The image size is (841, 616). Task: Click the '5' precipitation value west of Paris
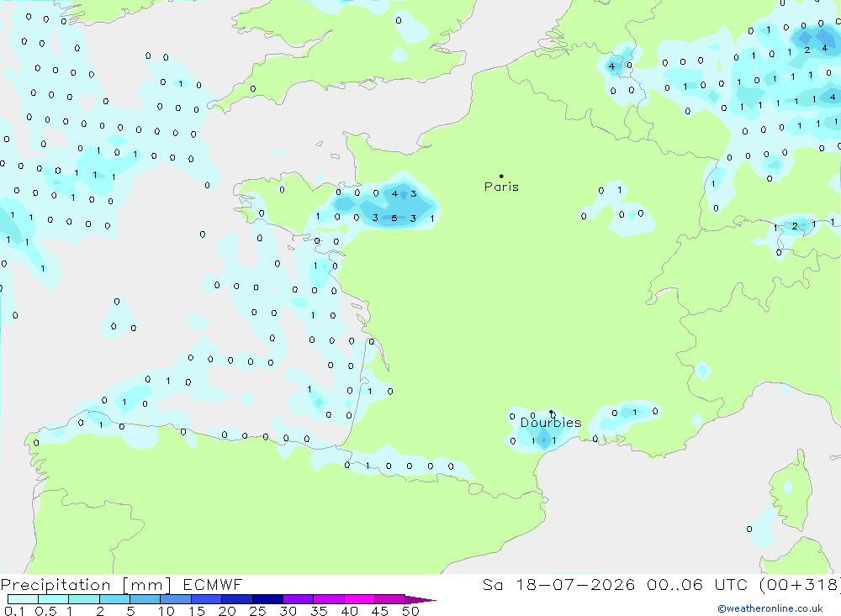(x=394, y=218)
